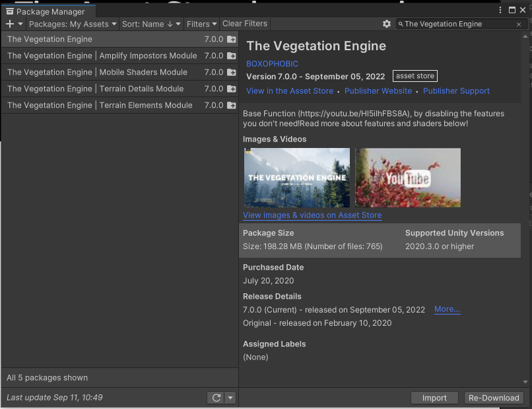The image size is (532, 409).
Task: Select the Terrain Details Module package
Action: 119,89
